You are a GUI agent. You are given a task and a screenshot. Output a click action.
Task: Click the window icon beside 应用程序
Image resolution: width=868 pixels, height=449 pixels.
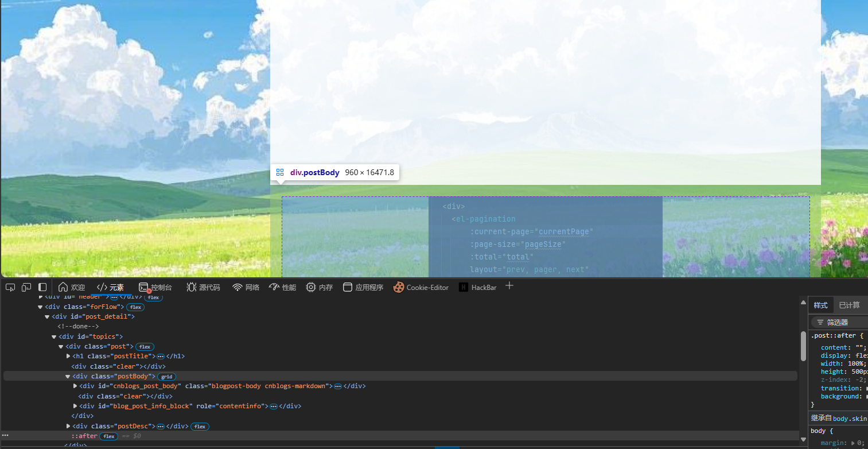(x=347, y=287)
